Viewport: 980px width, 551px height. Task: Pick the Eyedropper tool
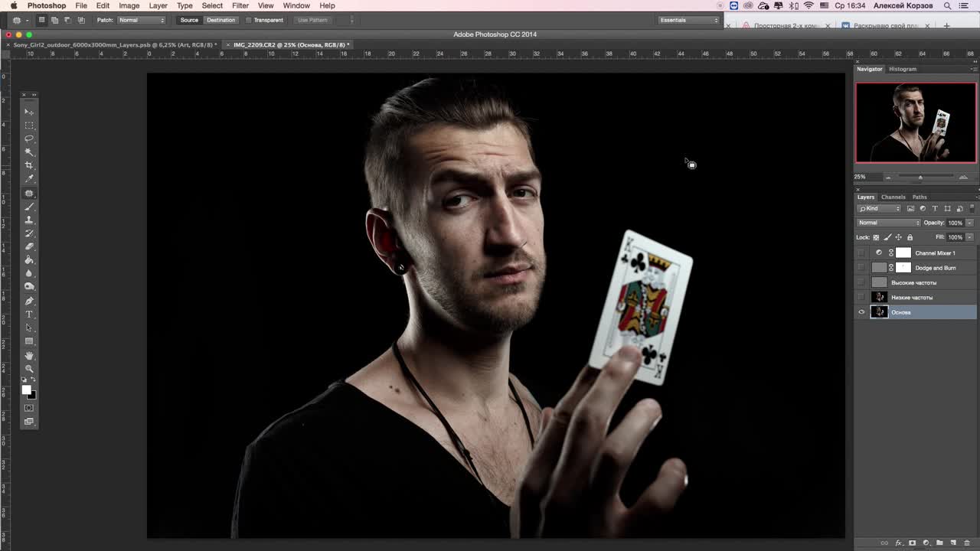29,178
